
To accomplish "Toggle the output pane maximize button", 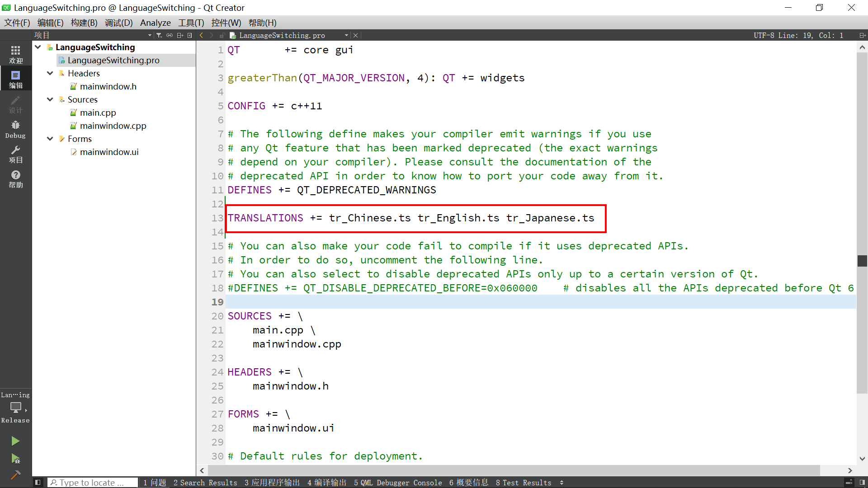I will (x=849, y=483).
